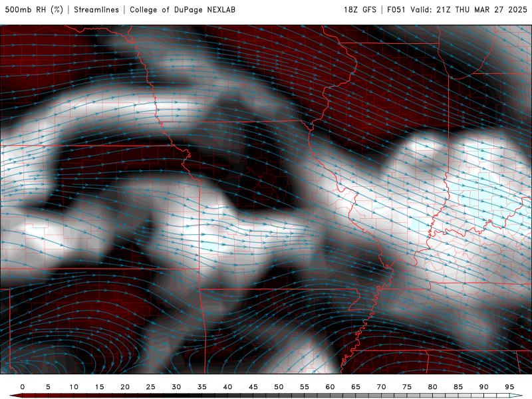The height and width of the screenshot is (399, 532).
Task: Click 'College of DuPage NEXLAB' header text
Action: coord(182,10)
